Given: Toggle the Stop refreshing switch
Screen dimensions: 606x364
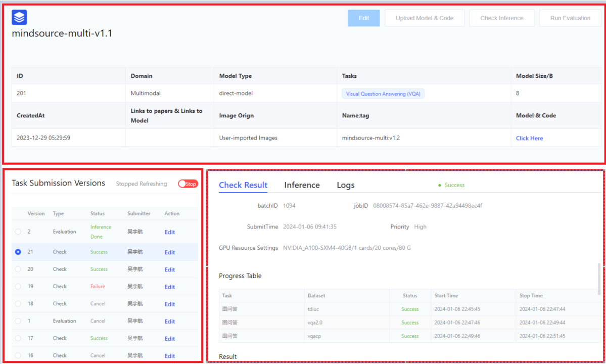Looking at the screenshot, I should point(188,184).
